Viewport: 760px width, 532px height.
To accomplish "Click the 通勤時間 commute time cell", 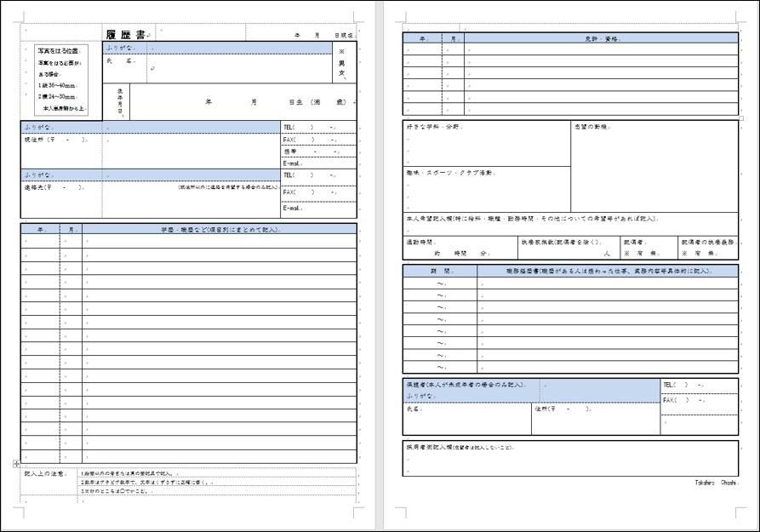I will click(x=459, y=248).
